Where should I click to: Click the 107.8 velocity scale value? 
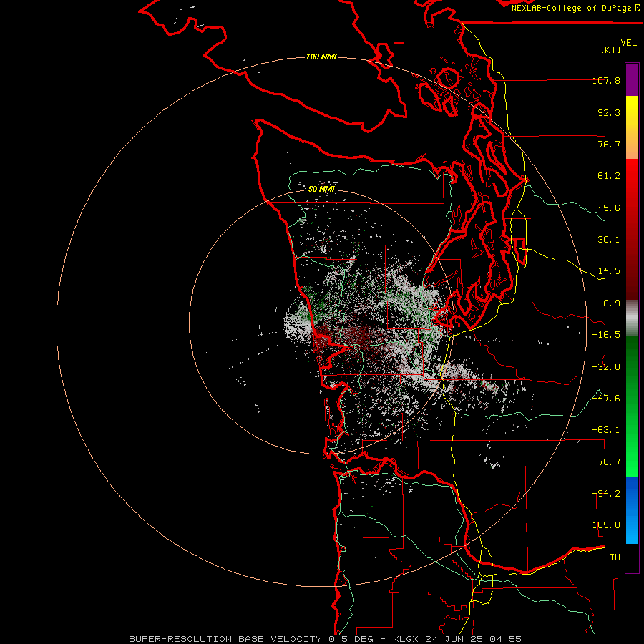tap(606, 80)
